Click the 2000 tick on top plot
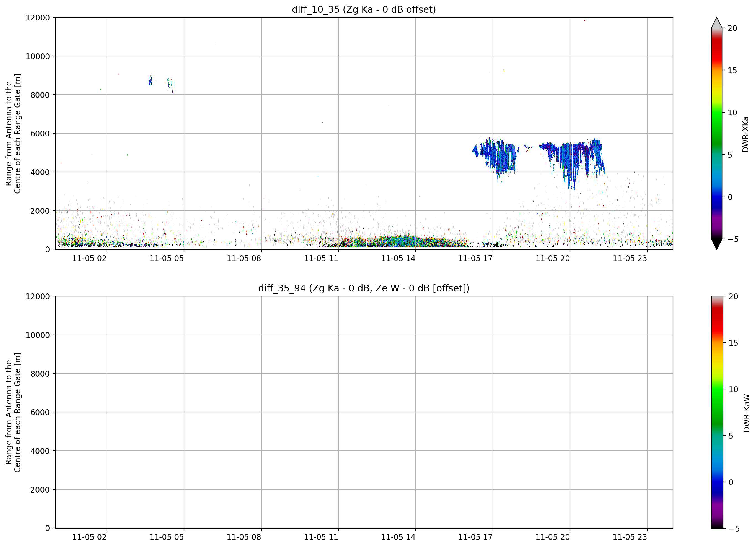The height and width of the screenshot is (547, 756). tap(40, 211)
